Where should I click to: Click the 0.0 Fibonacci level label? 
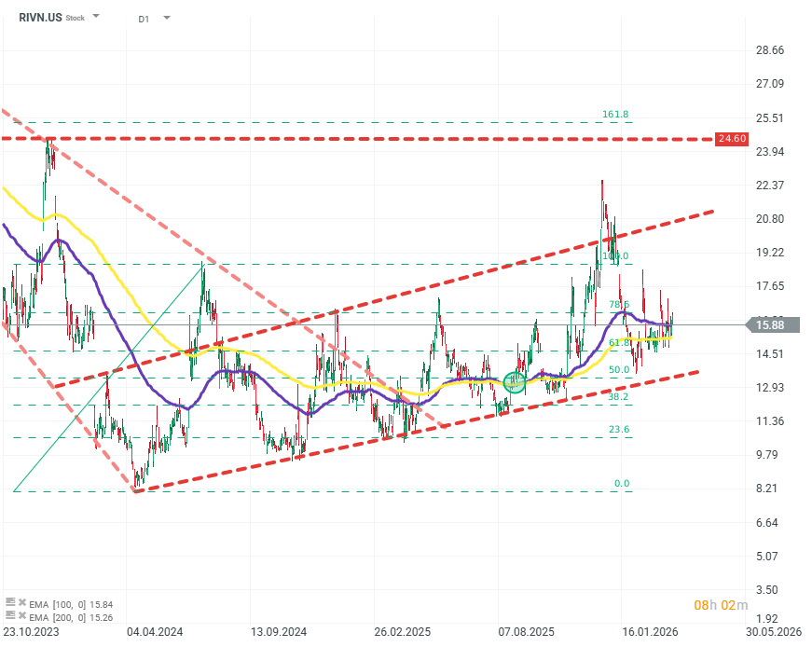[622, 484]
